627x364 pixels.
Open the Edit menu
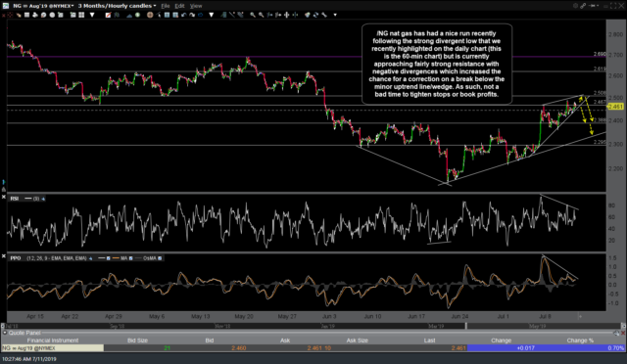179,6
